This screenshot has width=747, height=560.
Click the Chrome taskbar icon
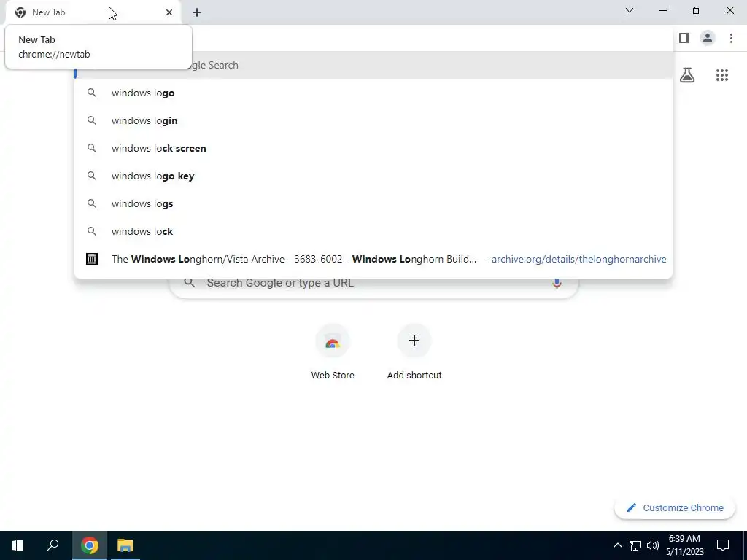[90, 545]
